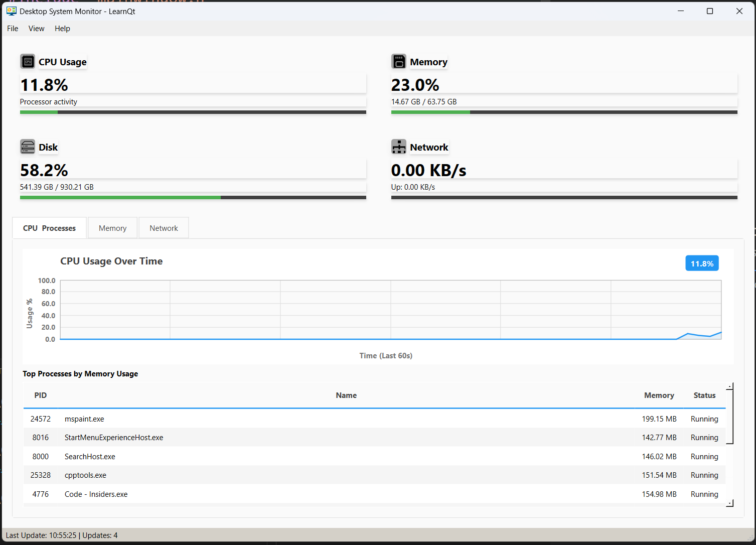The height and width of the screenshot is (545, 756).
Task: Click the blue 11.8% badge
Action: coord(702,263)
